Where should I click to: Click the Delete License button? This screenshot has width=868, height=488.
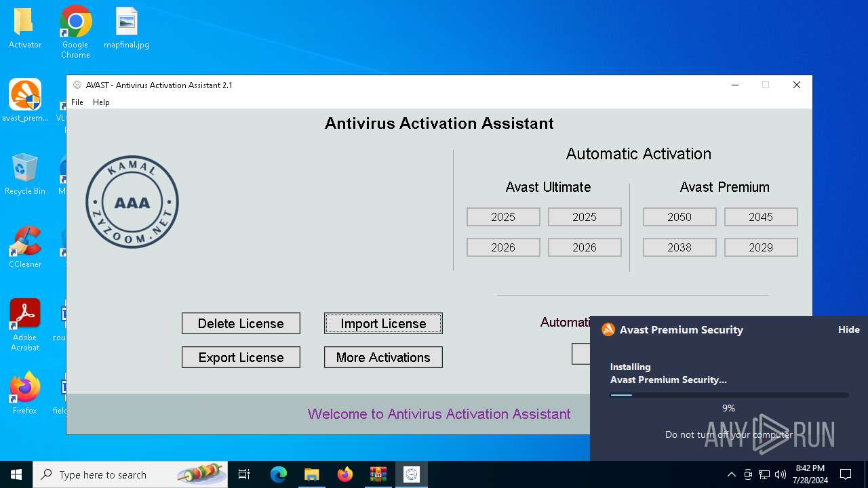click(241, 323)
